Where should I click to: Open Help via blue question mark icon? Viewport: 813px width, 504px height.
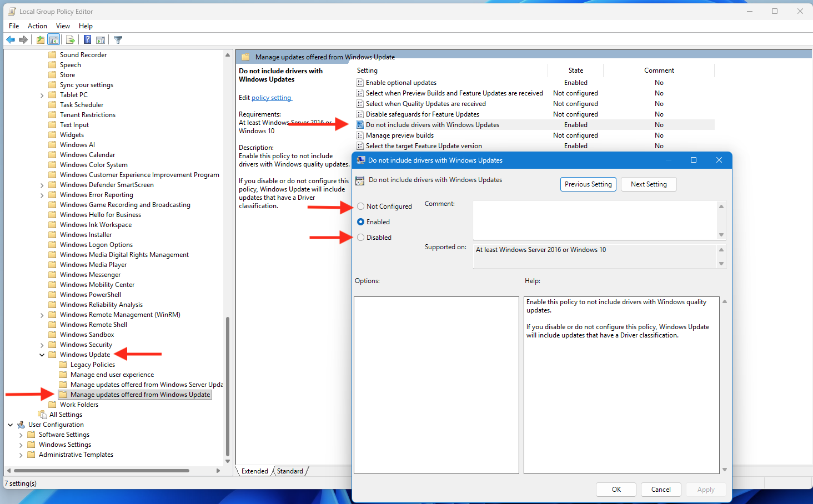(x=87, y=40)
